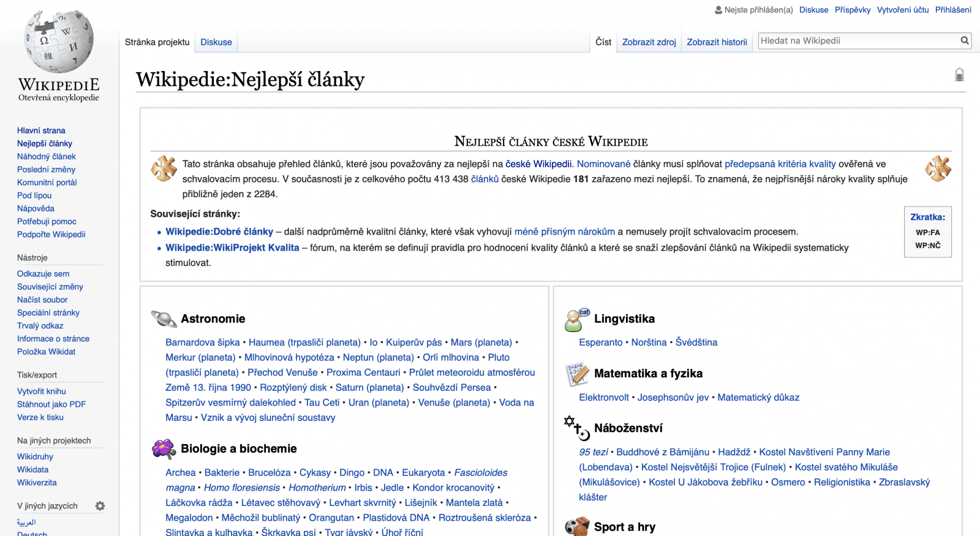Click Odkazuje sem tool link
Viewport: 980px width, 536px height.
[43, 274]
